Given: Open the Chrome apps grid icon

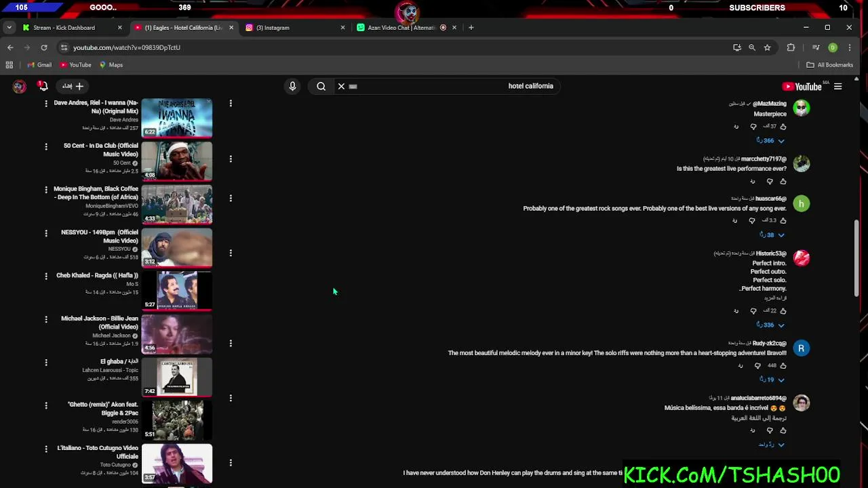Looking at the screenshot, I should tap(9, 65).
